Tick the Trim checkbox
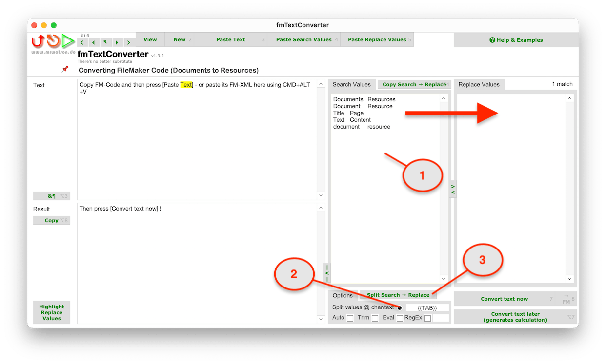The width and height of the screenshot is (606, 364). [375, 318]
